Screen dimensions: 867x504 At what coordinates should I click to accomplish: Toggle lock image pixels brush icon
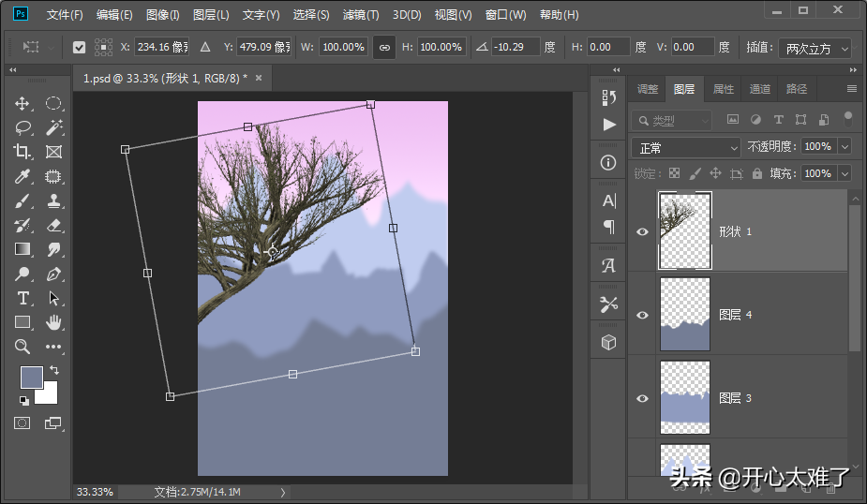(x=695, y=173)
